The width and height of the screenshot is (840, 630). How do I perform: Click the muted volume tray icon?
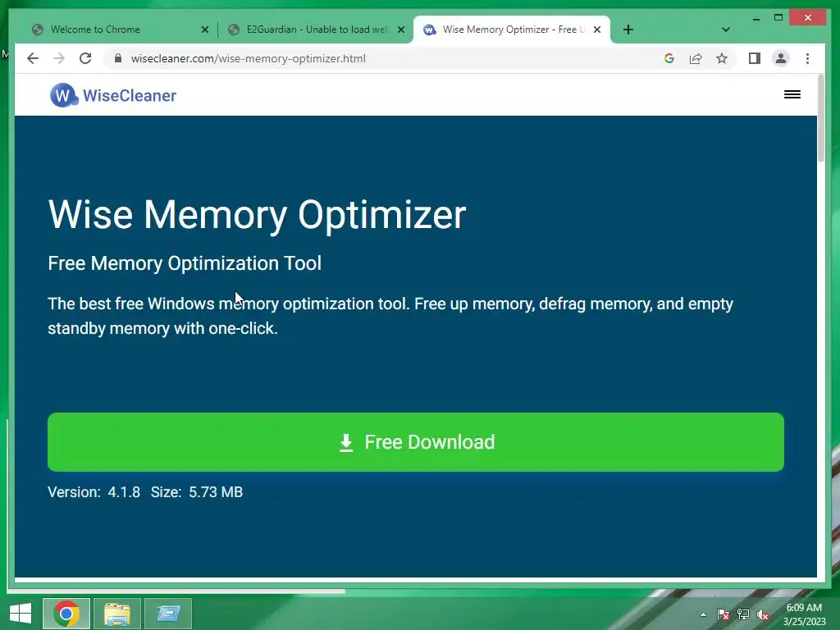[x=763, y=614]
